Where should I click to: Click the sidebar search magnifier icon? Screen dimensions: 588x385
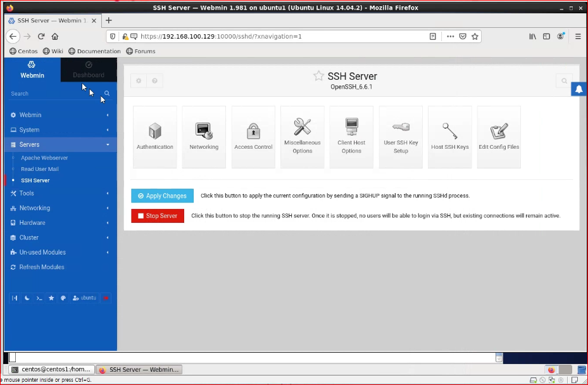pyautogui.click(x=107, y=93)
